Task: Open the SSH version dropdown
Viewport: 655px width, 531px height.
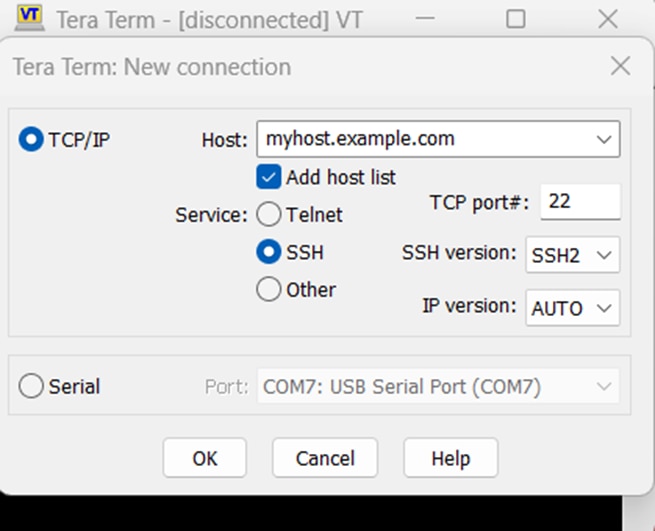Action: point(573,255)
